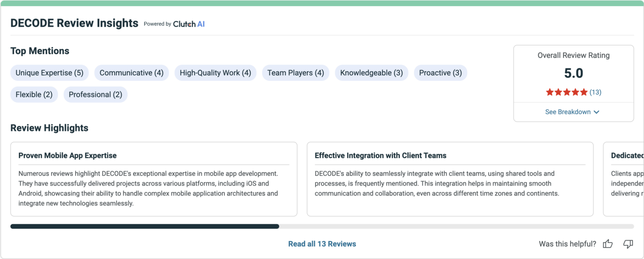Open the Read all 13 Reviews link
The height and width of the screenshot is (259, 644).
click(x=322, y=244)
